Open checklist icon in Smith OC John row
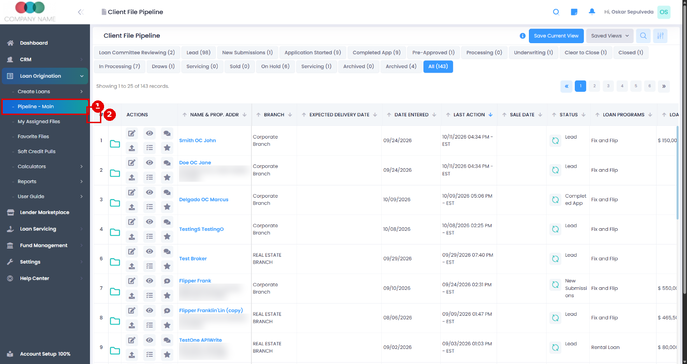This screenshot has height=364, width=687. click(x=149, y=148)
